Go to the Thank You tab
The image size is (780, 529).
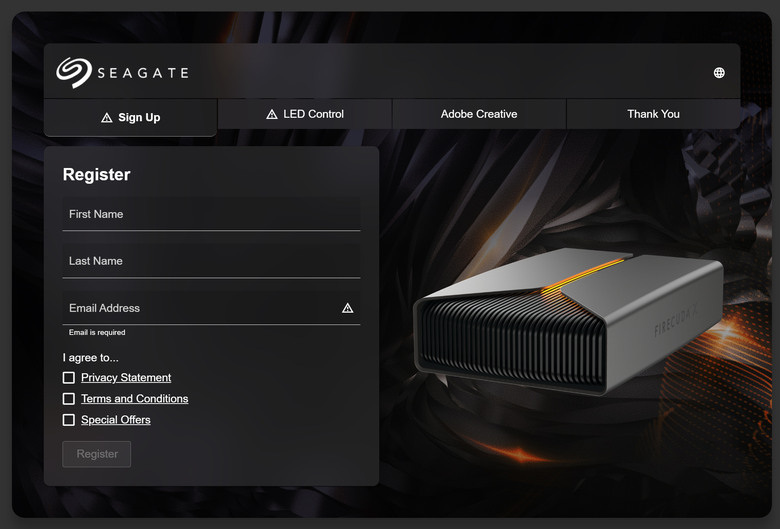click(653, 114)
